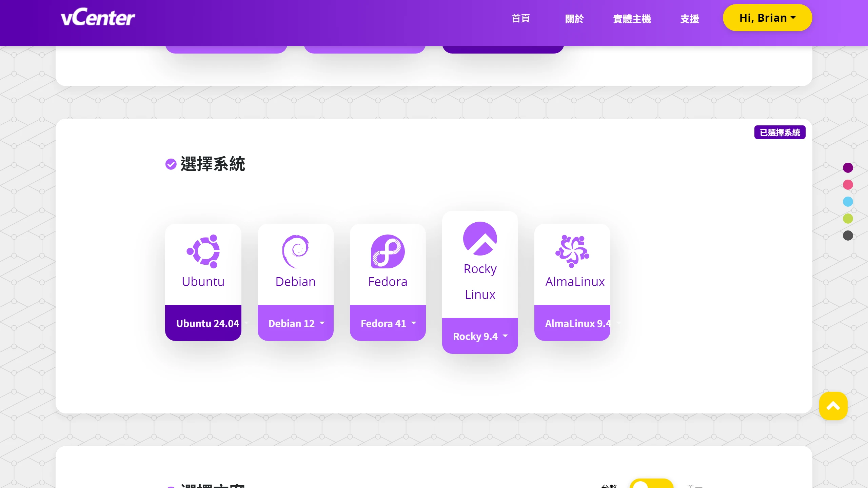
Task: Open the Hi, Brian account menu
Action: [x=767, y=18]
